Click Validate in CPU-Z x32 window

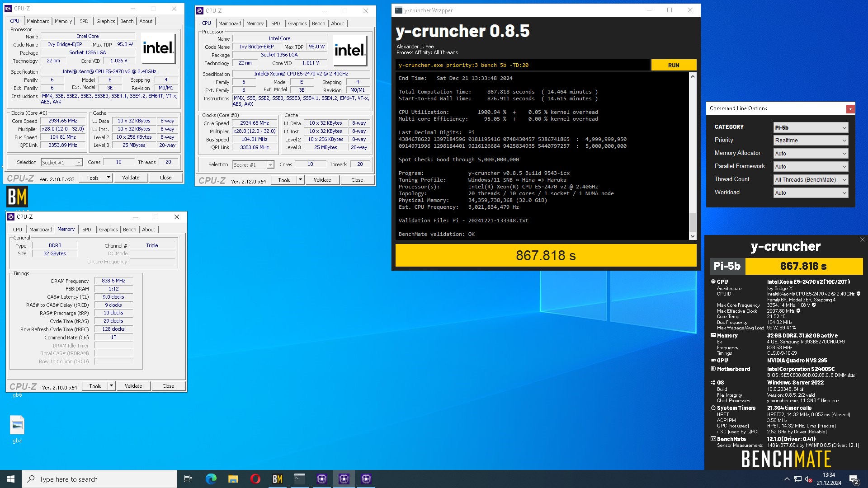[131, 178]
